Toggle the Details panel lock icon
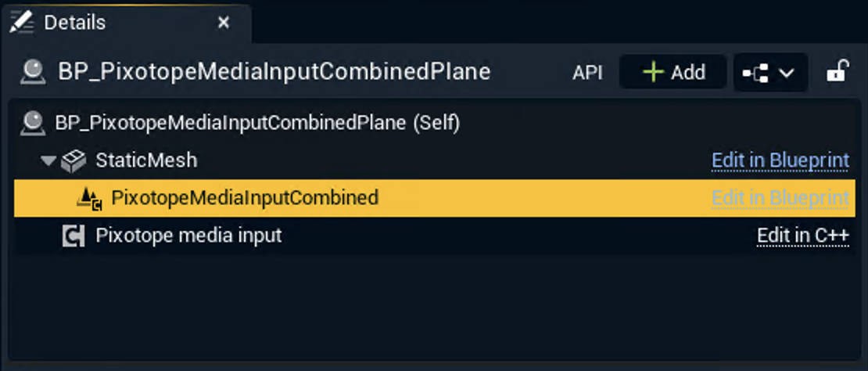 838,73
